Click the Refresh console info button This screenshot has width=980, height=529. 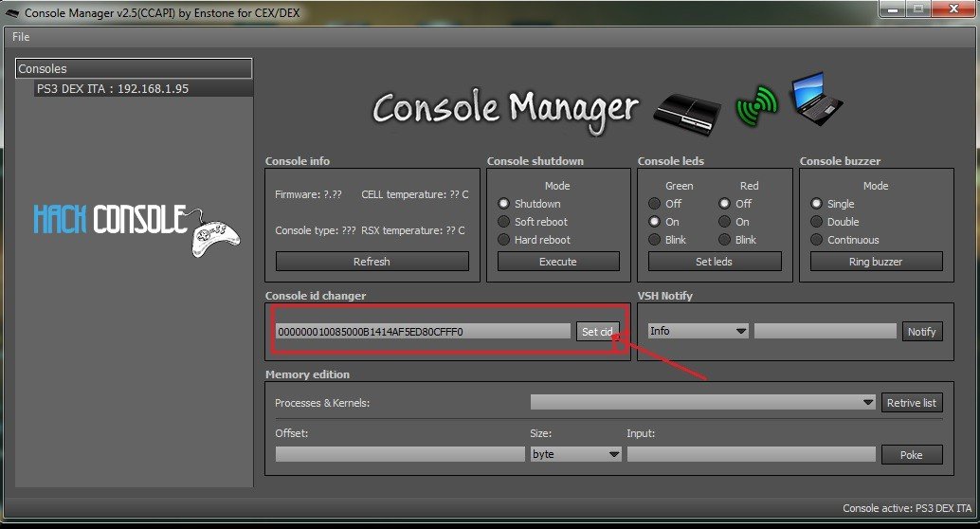(x=372, y=262)
